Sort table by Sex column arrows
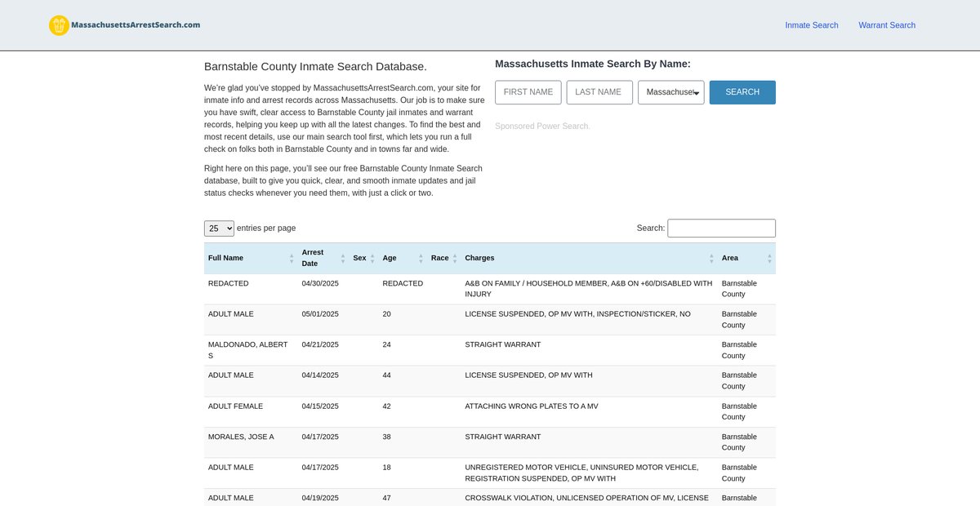Image resolution: width=980 pixels, height=506 pixels. coord(372,258)
